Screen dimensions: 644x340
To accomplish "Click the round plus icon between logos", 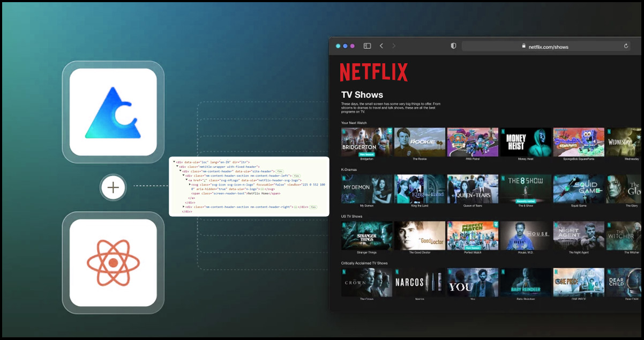I will click(113, 188).
